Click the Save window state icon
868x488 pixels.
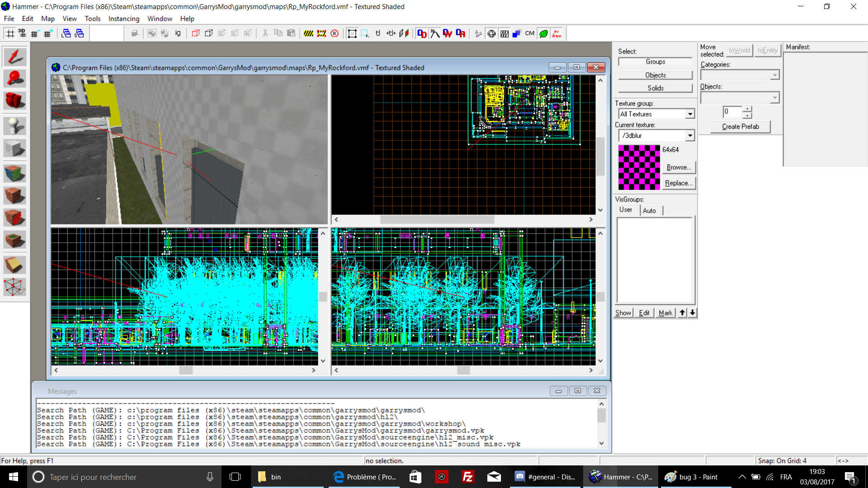[79, 33]
